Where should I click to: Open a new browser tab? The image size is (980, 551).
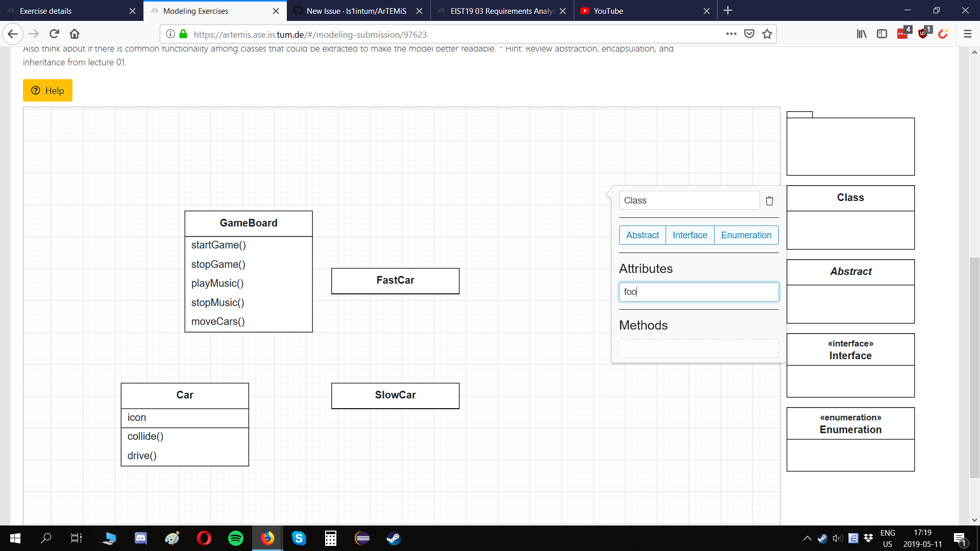click(728, 11)
